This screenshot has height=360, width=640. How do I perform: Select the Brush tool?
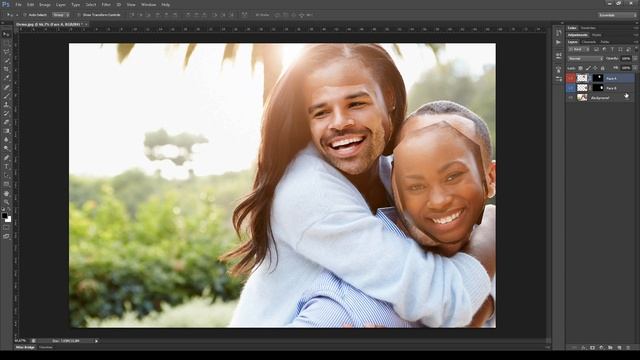tap(6, 96)
